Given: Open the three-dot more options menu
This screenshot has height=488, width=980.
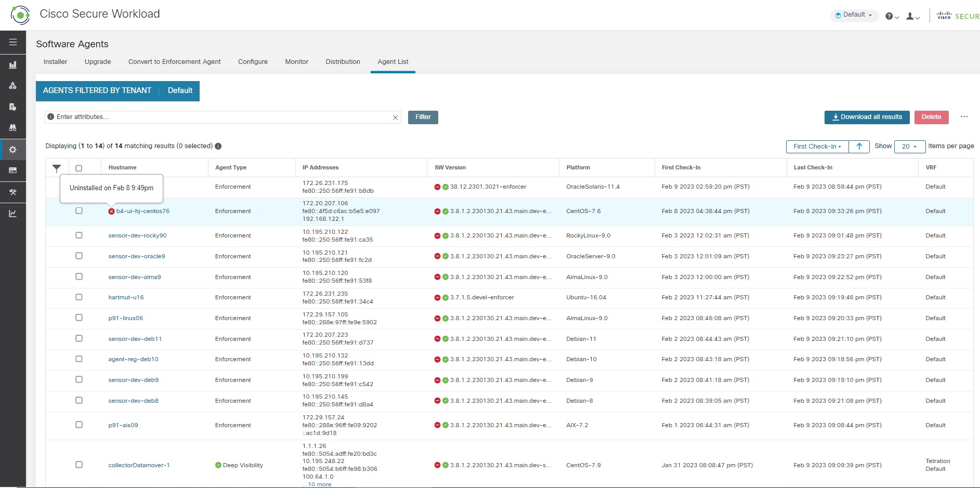Looking at the screenshot, I should point(964,117).
